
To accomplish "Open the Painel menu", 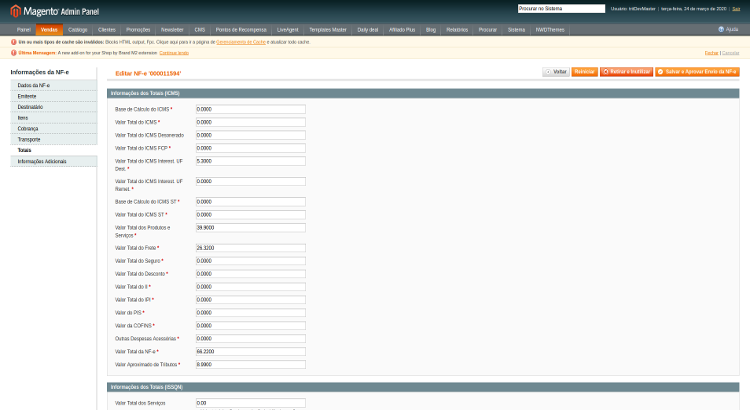I will point(23,30).
